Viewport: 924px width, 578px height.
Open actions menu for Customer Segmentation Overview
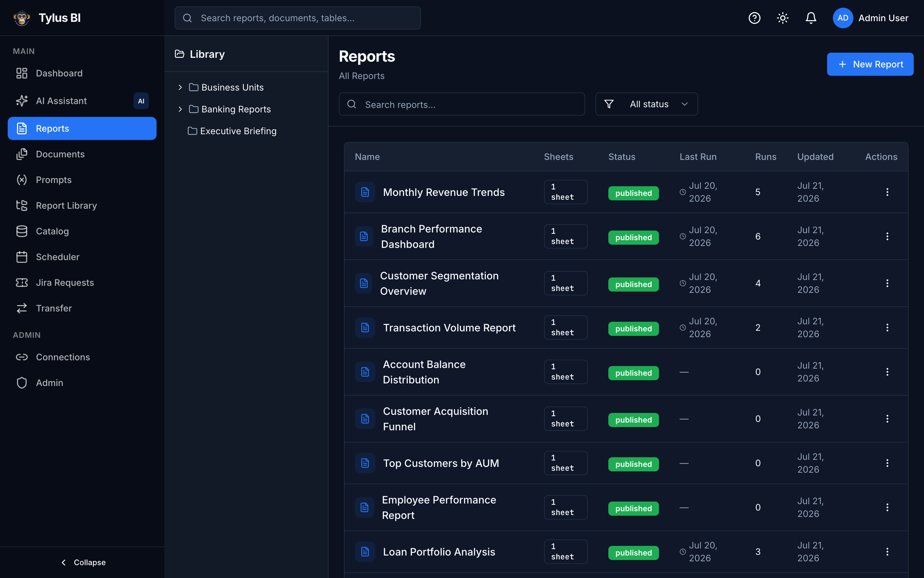tap(887, 283)
